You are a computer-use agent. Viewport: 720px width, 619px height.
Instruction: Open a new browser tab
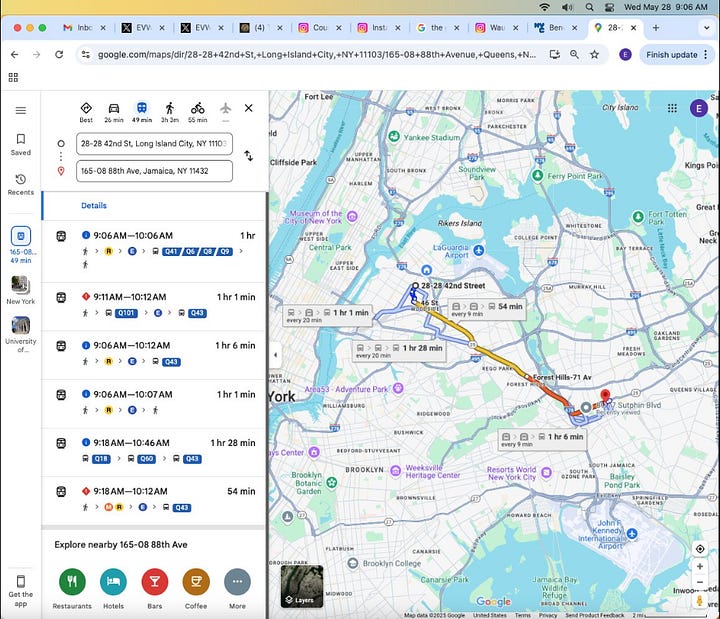(x=656, y=28)
